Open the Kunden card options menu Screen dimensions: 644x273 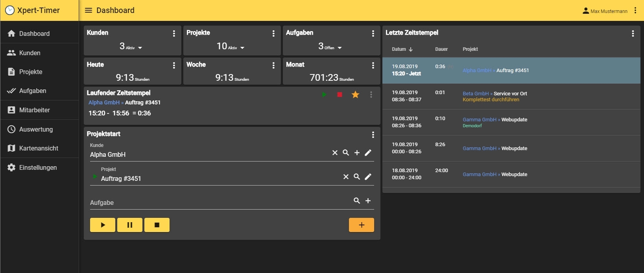coord(174,33)
